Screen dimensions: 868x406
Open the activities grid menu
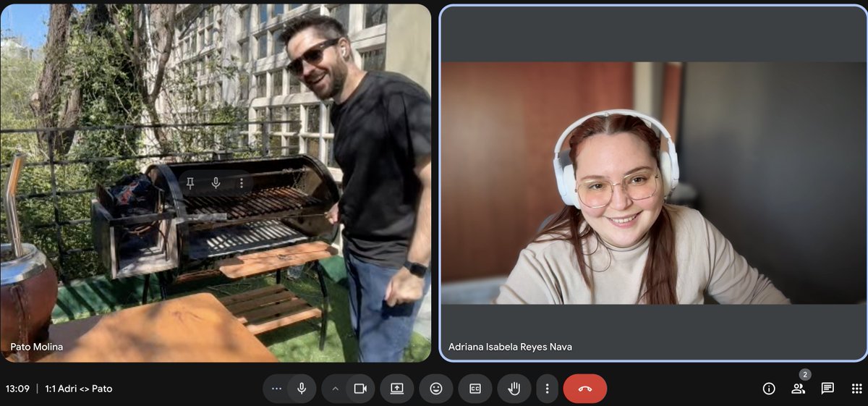point(857,389)
